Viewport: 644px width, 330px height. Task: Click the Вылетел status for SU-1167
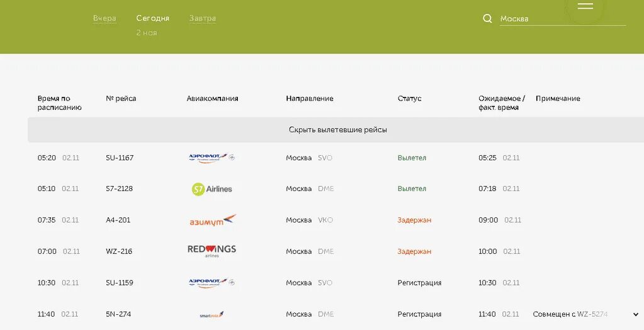(x=412, y=158)
